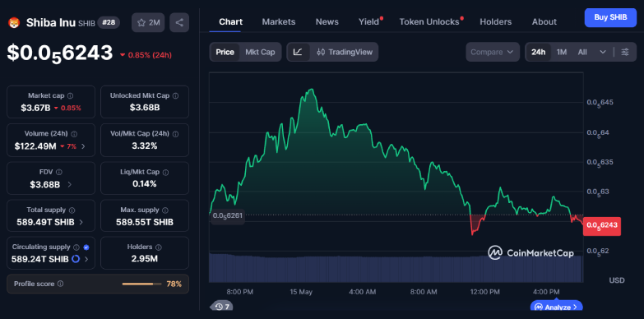This screenshot has height=319, width=644.
Task: Click the Unlocked Mkt Cap info icon
Action: 175,95
